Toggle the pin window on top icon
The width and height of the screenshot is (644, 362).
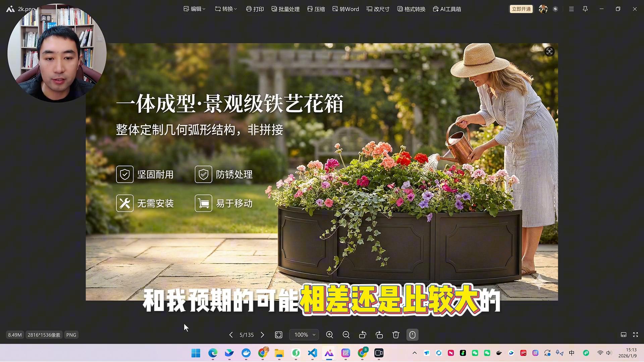click(x=585, y=9)
